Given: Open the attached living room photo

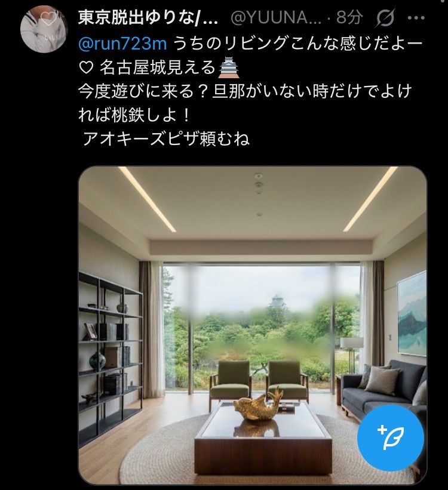Looking at the screenshot, I should (253, 325).
